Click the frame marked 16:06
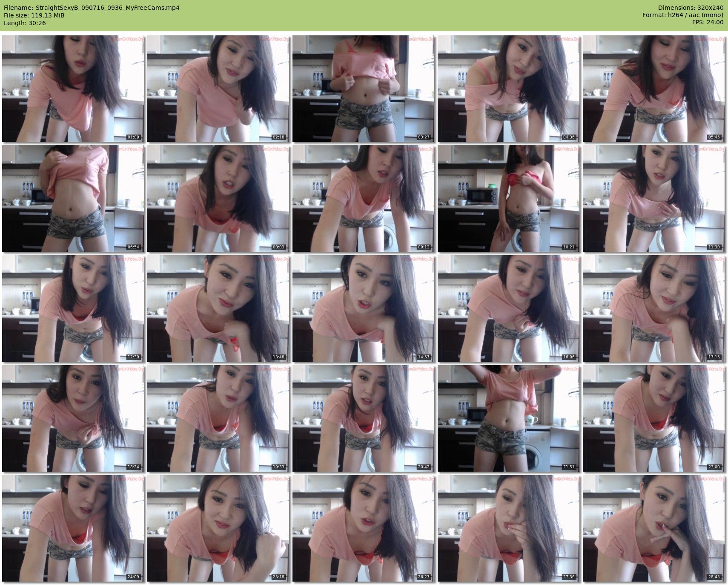Image resolution: width=728 pixels, height=585 pixels. (508, 308)
